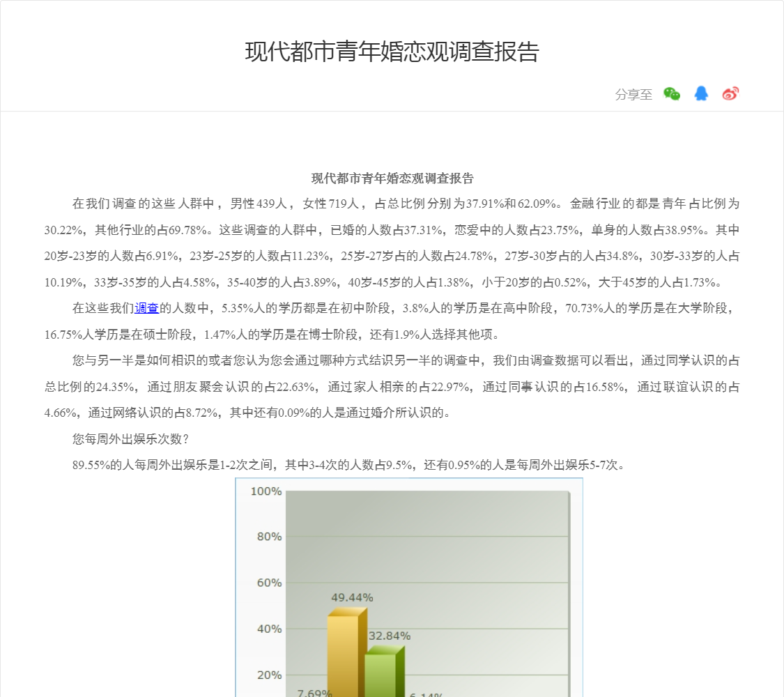Click the text 70.73%人的学历是在大学阶段
The height and width of the screenshot is (697, 784).
646,308
